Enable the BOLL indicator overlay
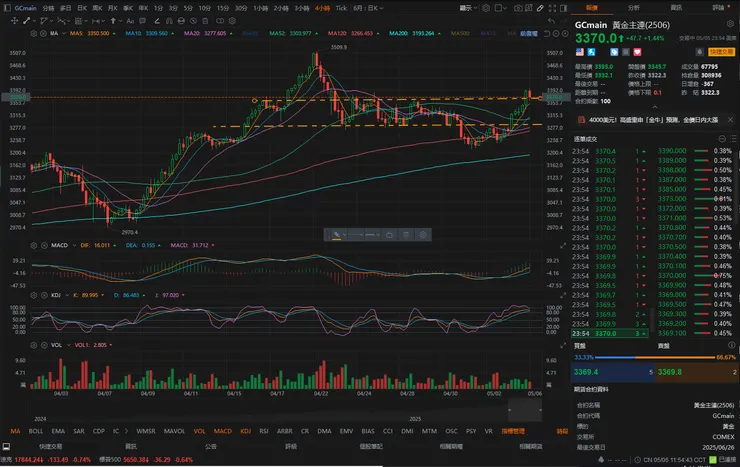Screen dimensions: 740x467 point(36,431)
